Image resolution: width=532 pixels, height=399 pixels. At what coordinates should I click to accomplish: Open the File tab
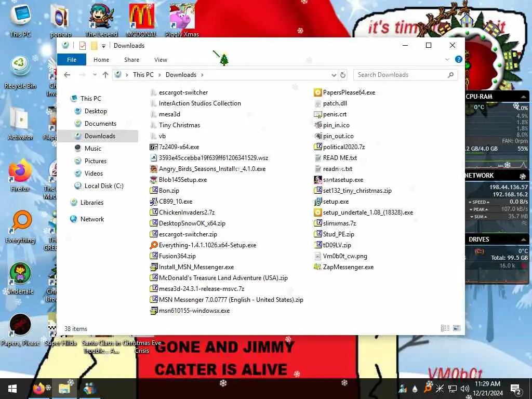coord(72,60)
